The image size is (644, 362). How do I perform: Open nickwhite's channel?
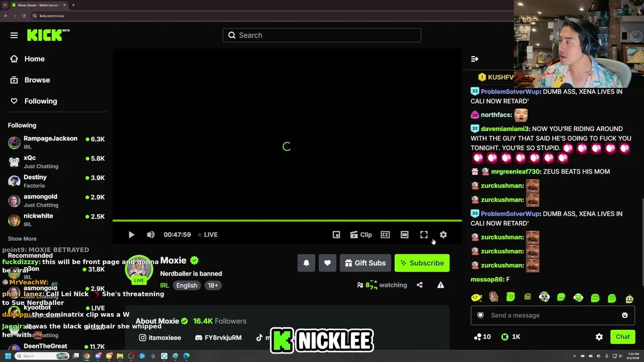coord(56,220)
